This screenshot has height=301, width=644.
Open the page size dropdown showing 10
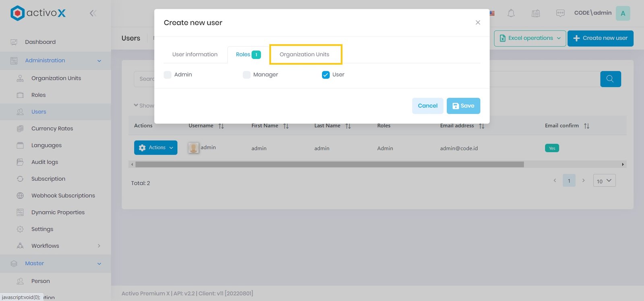click(604, 181)
